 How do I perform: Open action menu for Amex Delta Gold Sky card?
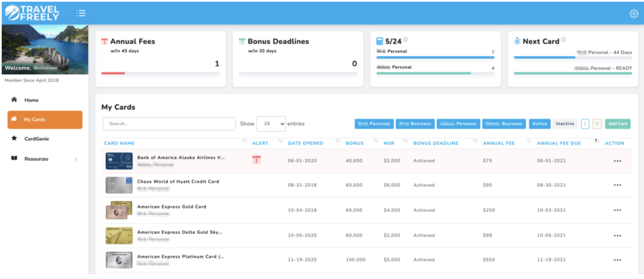coord(618,236)
